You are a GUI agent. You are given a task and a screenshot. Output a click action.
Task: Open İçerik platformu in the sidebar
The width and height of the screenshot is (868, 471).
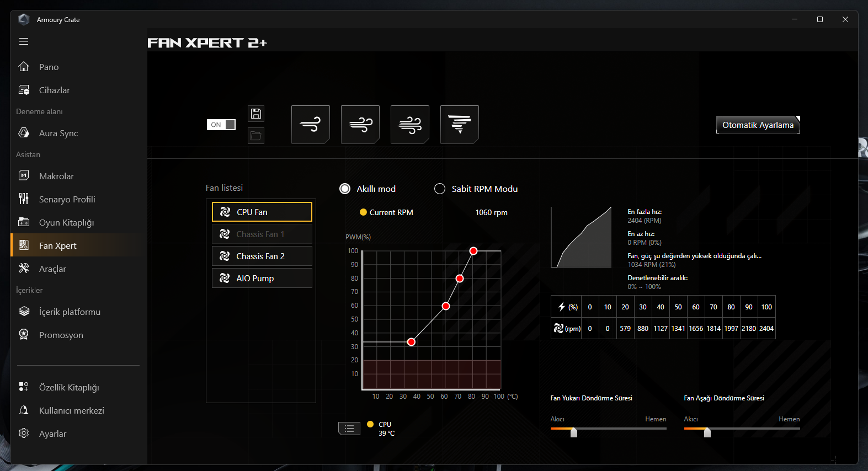tap(79, 312)
